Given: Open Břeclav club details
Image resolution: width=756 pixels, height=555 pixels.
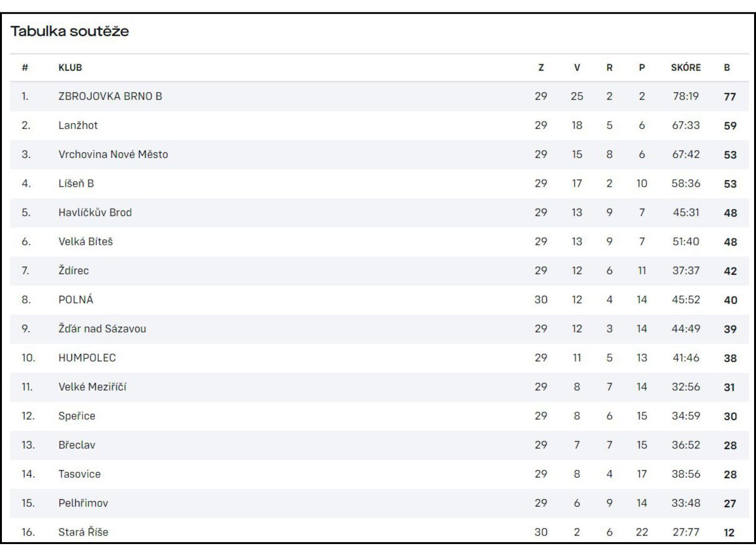Looking at the screenshot, I should (x=77, y=445).
